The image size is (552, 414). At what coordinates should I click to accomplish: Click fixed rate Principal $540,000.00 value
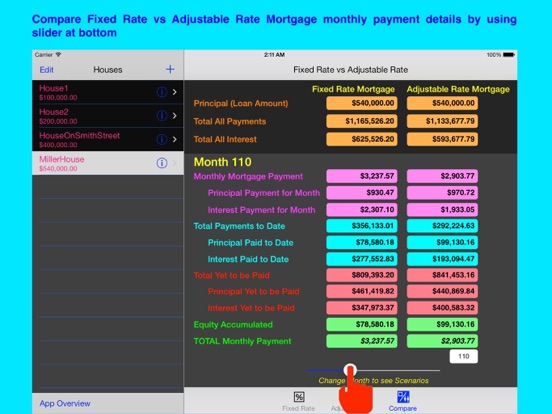(x=362, y=103)
